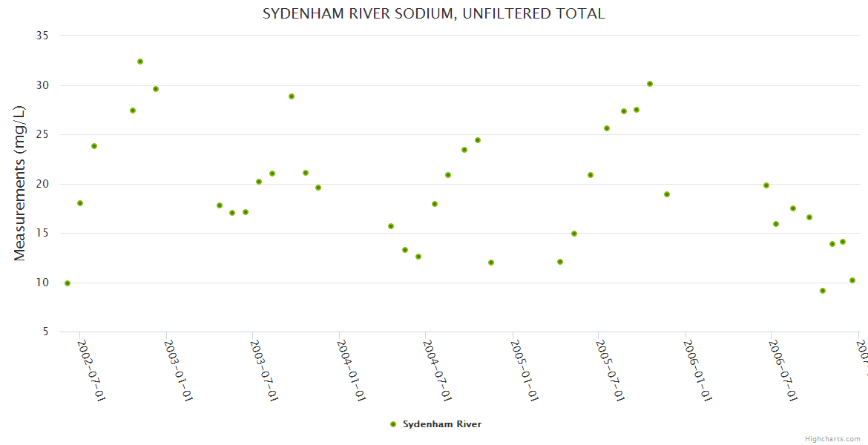The height and width of the screenshot is (445, 868).
Task: Click the first data point before 2002-07-01
Action: point(68,283)
